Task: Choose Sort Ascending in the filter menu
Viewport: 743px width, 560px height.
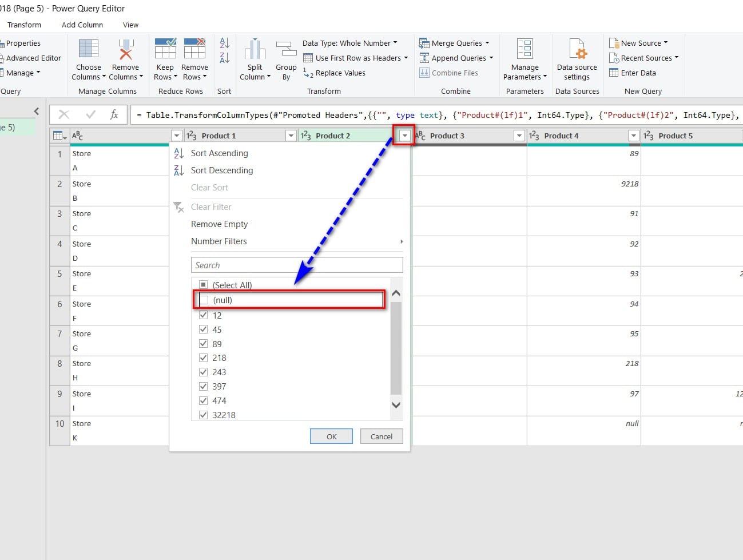Action: pyautogui.click(x=220, y=153)
